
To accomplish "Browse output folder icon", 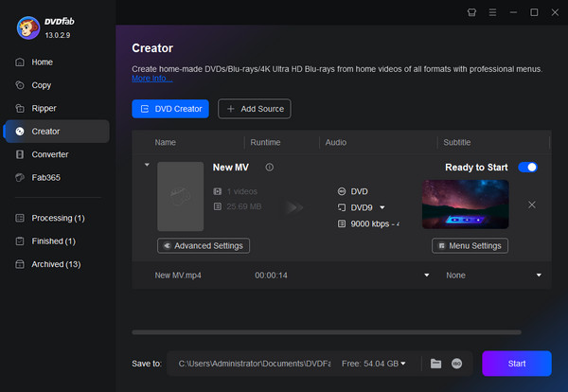I will [435, 364].
